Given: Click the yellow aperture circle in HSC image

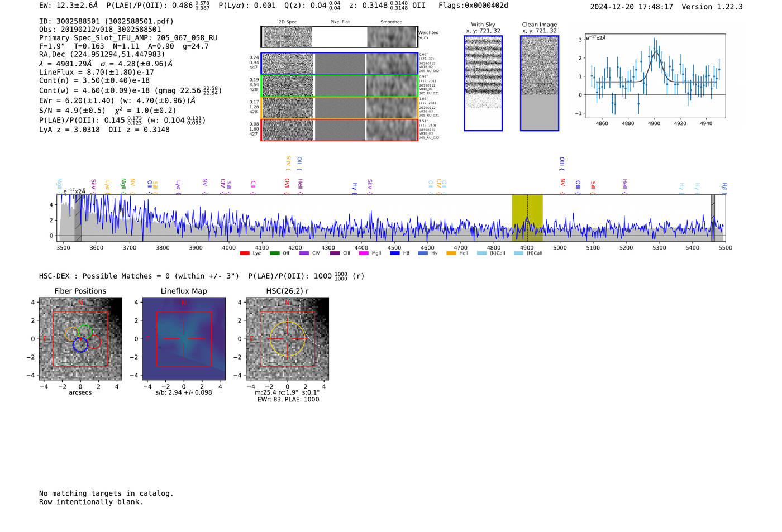Looking at the screenshot, I should (x=287, y=339).
